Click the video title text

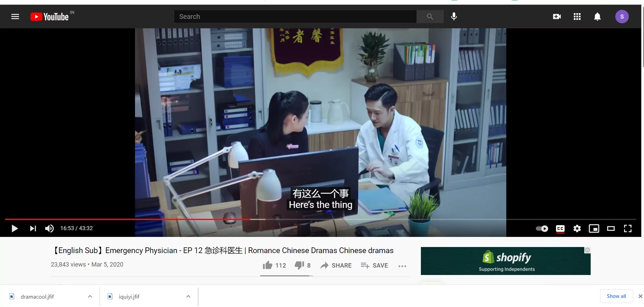(x=222, y=250)
